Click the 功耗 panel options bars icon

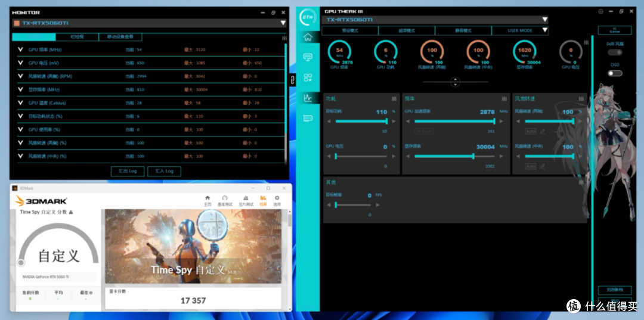(x=394, y=99)
